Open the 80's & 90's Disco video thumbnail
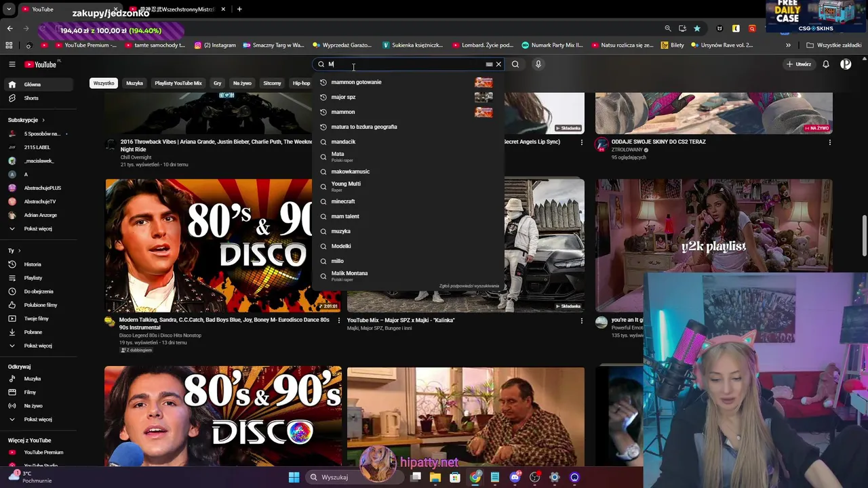Screen dimensions: 868x488 [223, 416]
